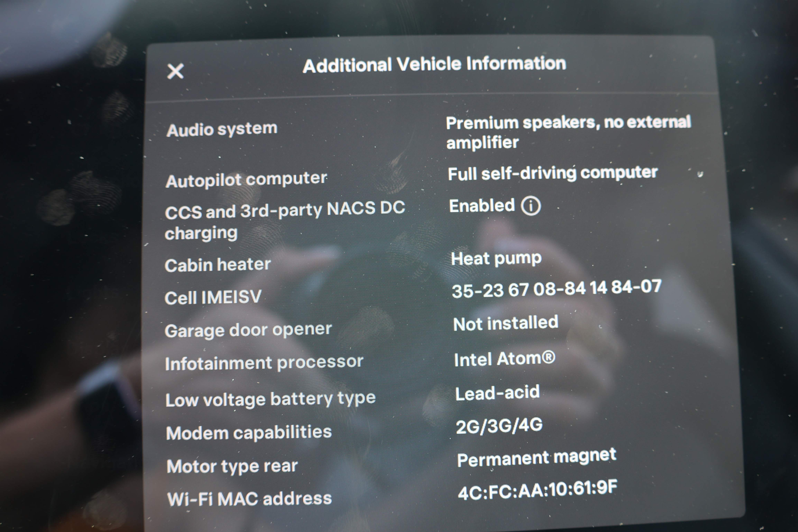
Task: Select the Autopilot computer row label
Action: pos(246,180)
